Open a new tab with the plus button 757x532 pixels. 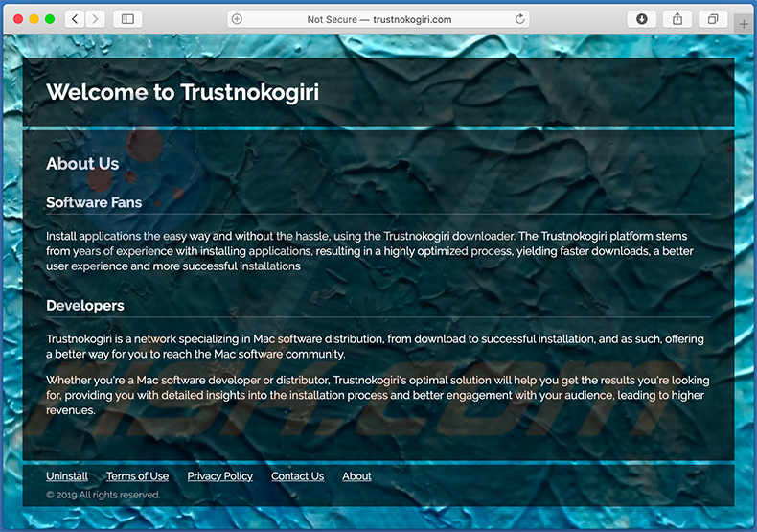pos(745,23)
